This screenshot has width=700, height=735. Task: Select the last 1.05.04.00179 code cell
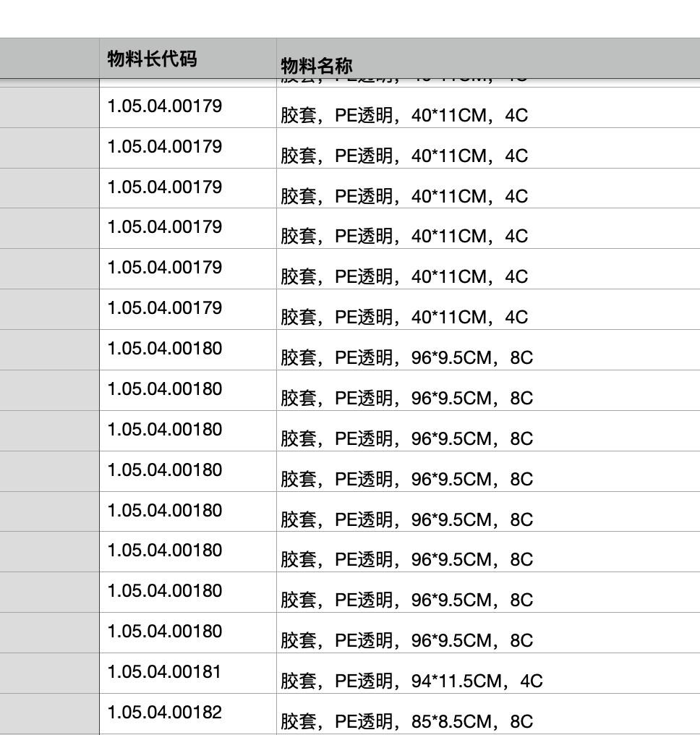tap(165, 308)
